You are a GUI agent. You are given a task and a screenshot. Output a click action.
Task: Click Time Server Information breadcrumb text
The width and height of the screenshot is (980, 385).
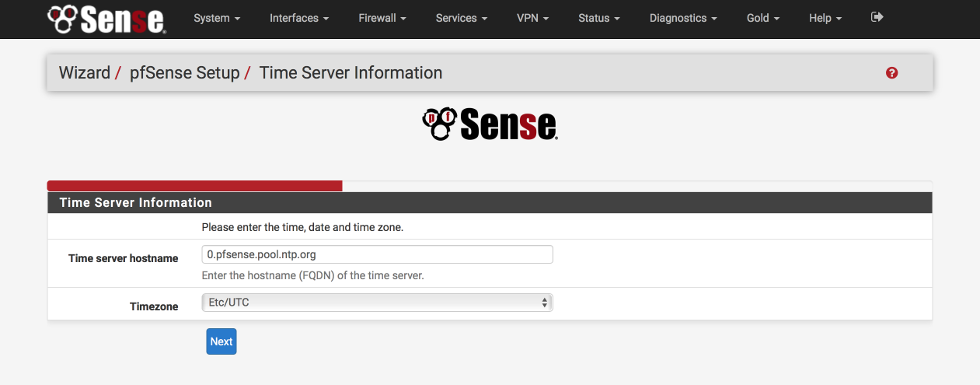350,73
